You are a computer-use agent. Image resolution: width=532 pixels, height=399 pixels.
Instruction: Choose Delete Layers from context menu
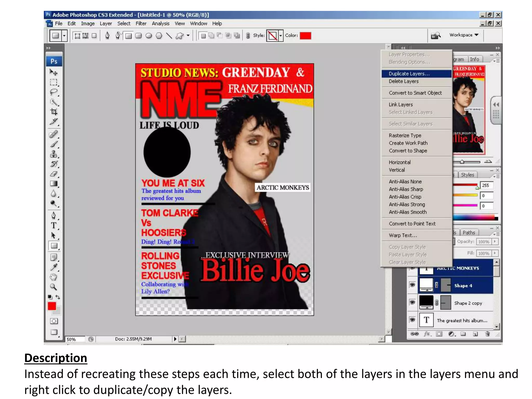tap(416, 81)
